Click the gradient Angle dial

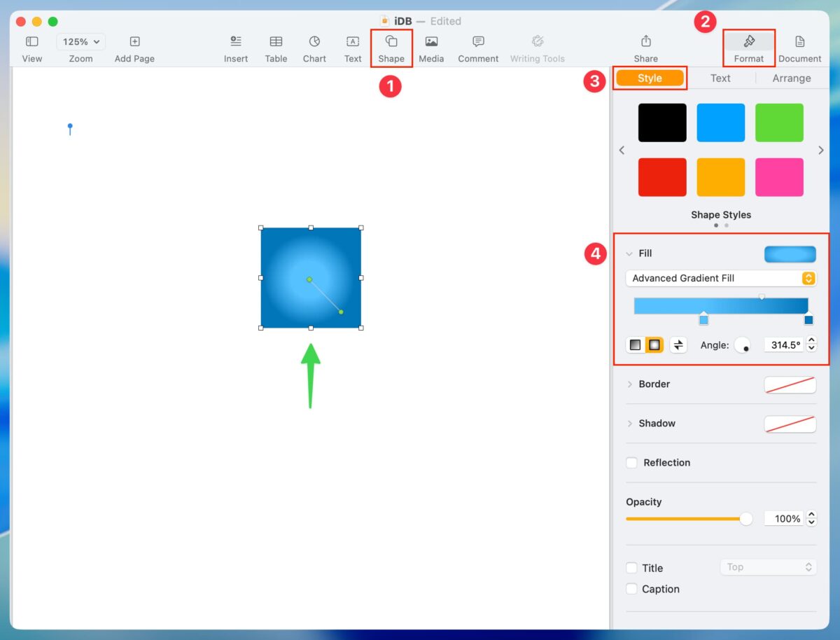pos(743,345)
